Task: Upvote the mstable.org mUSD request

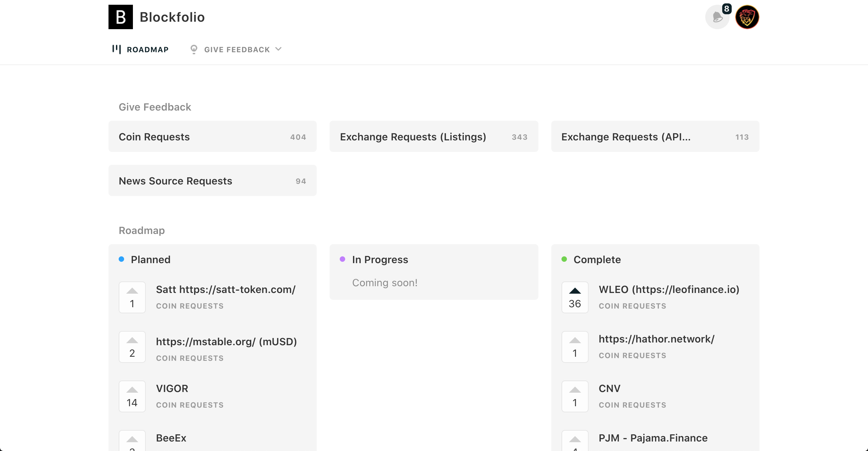Action: click(x=132, y=347)
